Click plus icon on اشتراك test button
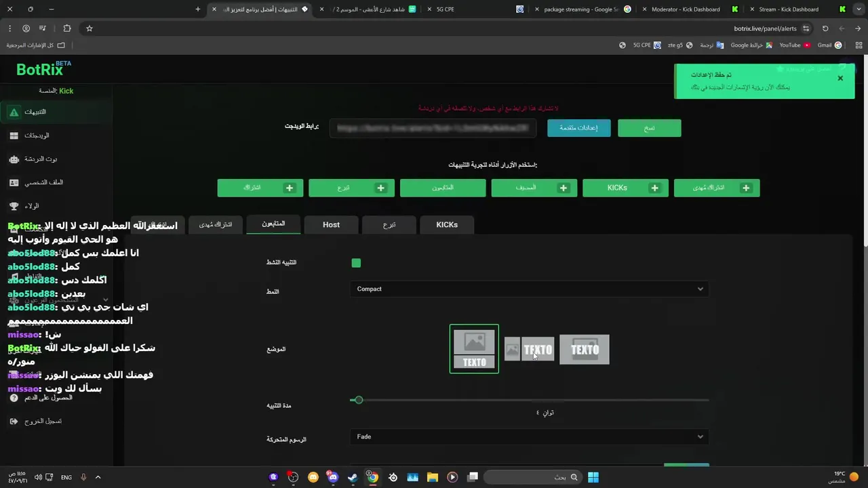The width and height of the screenshot is (868, 488). tap(290, 188)
